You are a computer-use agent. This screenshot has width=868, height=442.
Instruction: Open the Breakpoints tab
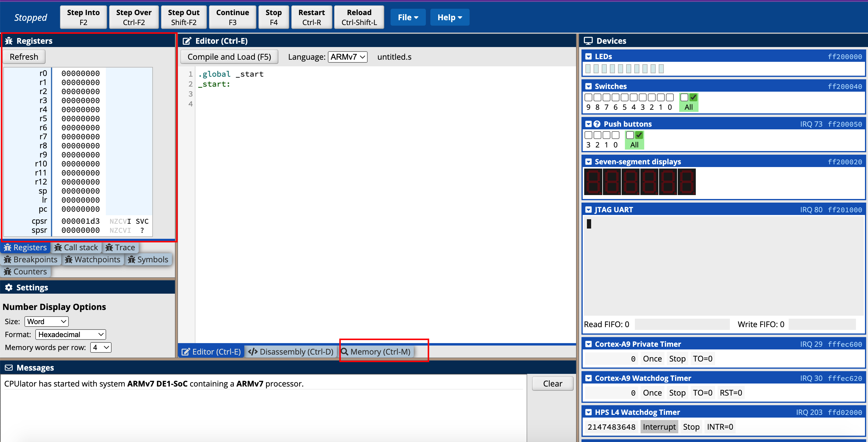(x=31, y=259)
